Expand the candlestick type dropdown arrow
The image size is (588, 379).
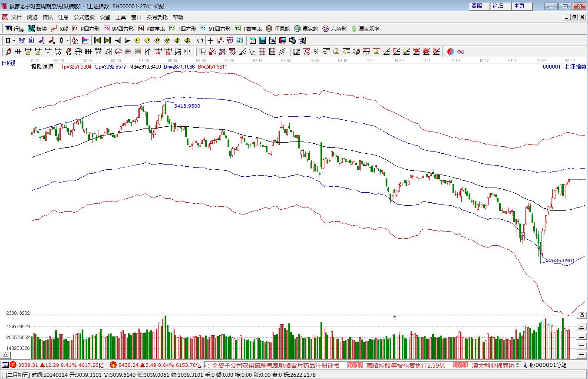coord(67,40)
